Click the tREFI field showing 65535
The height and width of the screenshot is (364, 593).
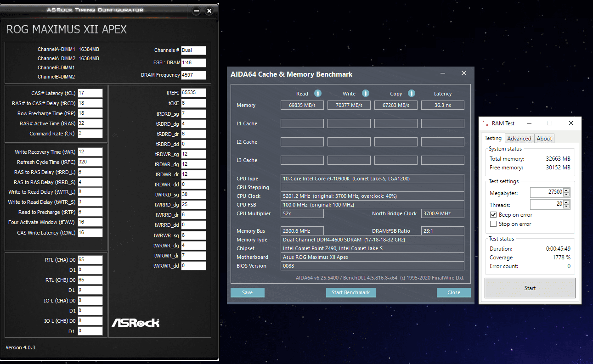pos(193,93)
